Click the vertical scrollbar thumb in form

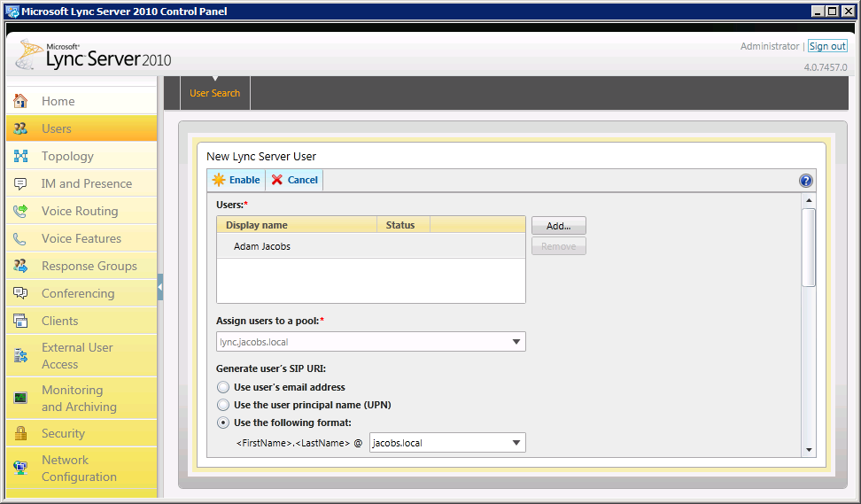coord(808,247)
